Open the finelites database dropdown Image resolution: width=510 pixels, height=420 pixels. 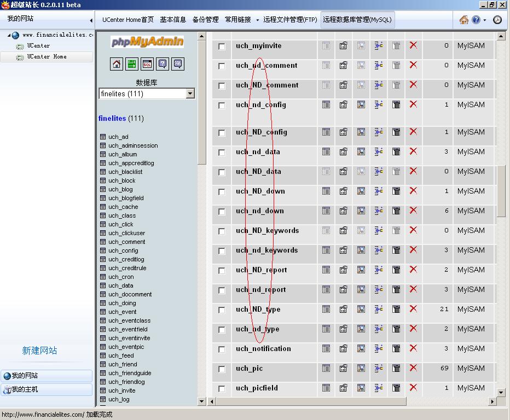190,94
